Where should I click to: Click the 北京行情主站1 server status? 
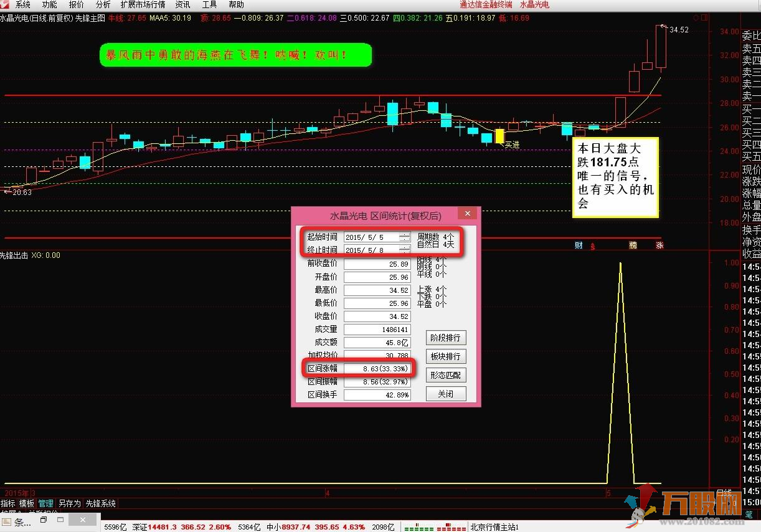click(x=494, y=527)
